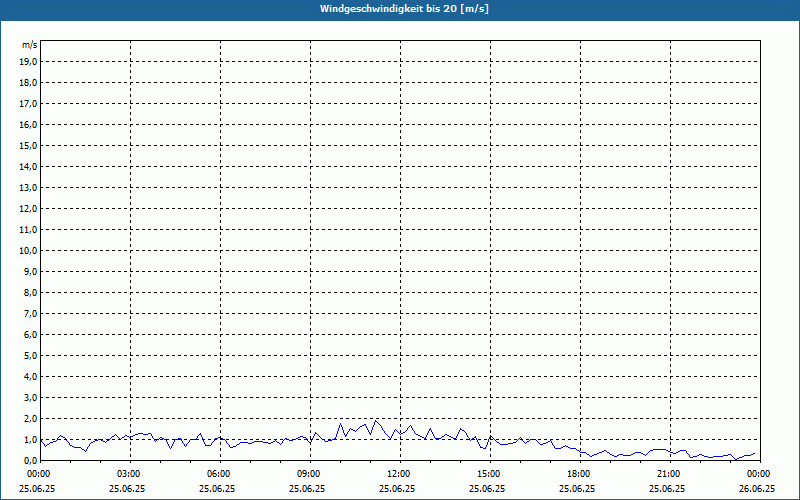Select the 10,0 y-axis tick label
The height and width of the screenshot is (500, 800).
pyautogui.click(x=28, y=250)
